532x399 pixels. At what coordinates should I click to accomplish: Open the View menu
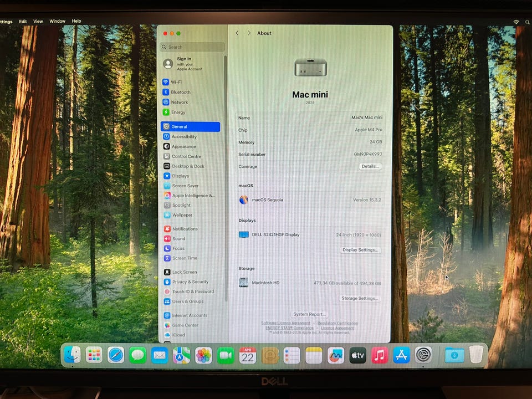tap(38, 22)
